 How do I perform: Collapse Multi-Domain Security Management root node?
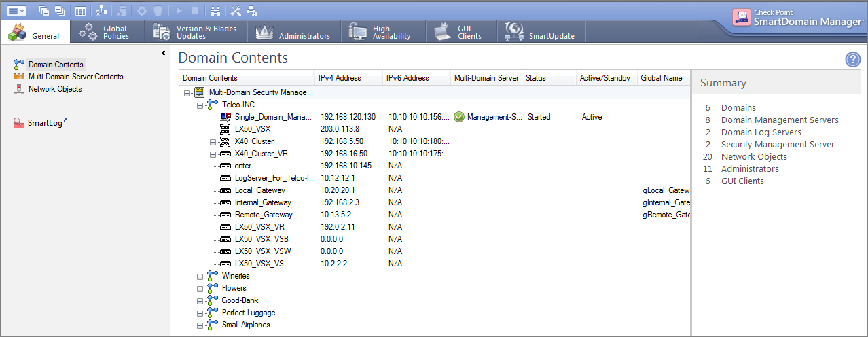tap(187, 92)
